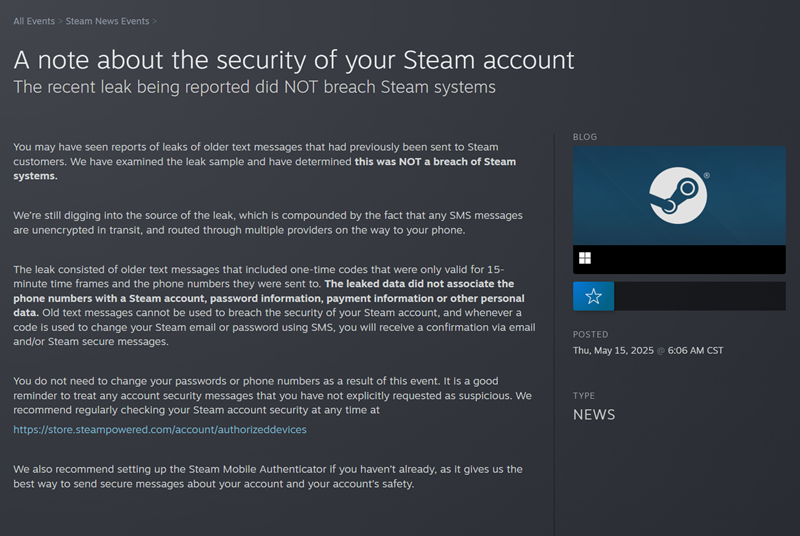Click the dark bar beside the star button
The width and height of the screenshot is (800, 536).
click(x=700, y=296)
